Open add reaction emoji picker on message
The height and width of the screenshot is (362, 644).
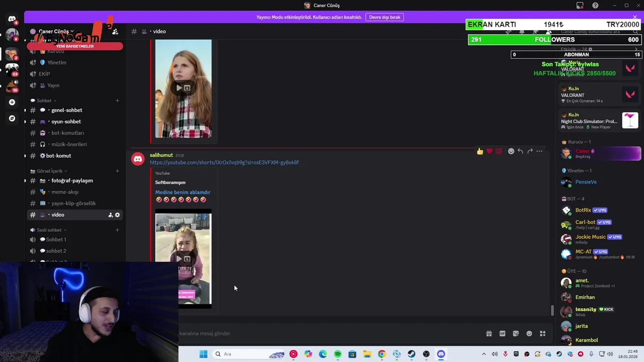511,151
